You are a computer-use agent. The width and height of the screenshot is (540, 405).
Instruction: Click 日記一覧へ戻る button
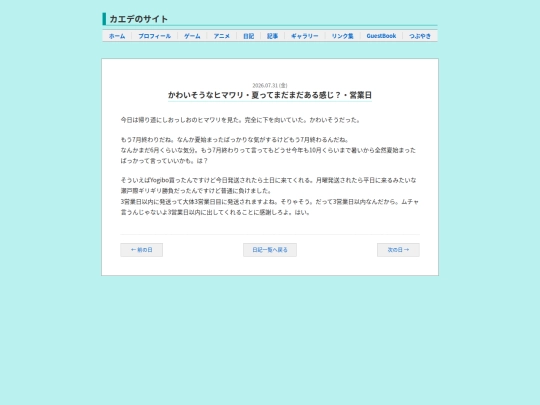pos(270,250)
